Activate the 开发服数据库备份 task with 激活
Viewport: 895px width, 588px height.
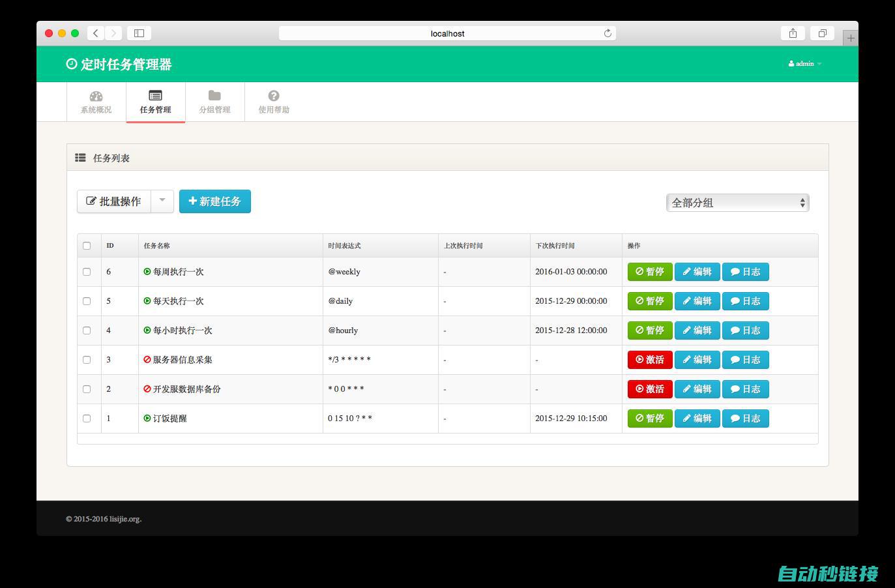(650, 389)
